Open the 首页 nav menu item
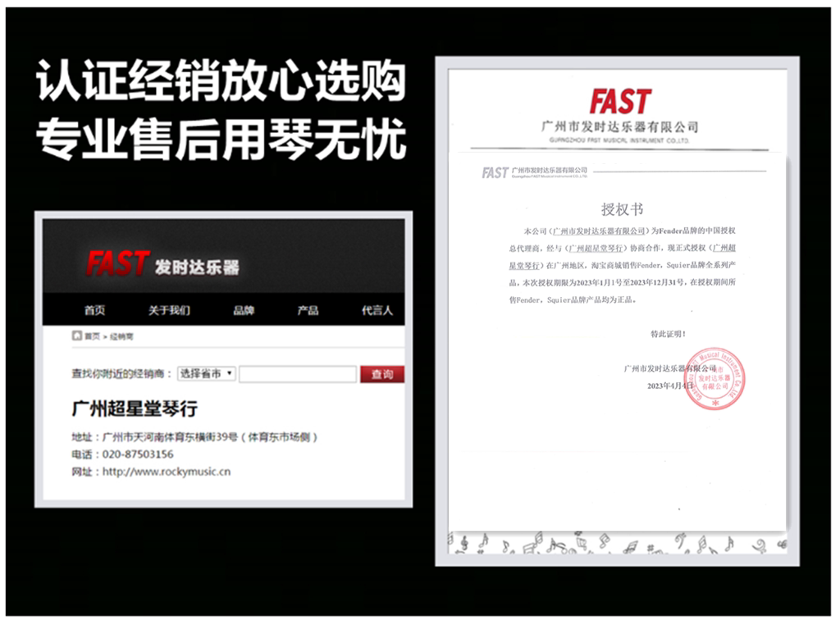 click(x=94, y=310)
